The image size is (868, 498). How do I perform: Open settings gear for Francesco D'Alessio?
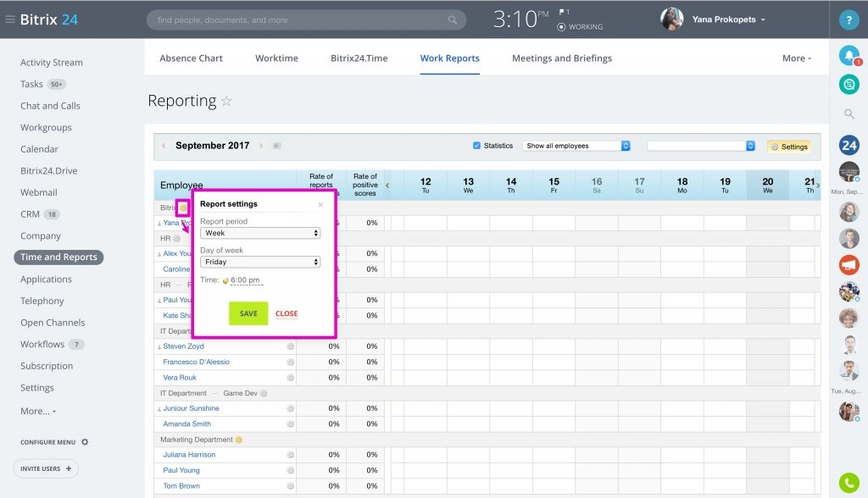[x=290, y=362]
